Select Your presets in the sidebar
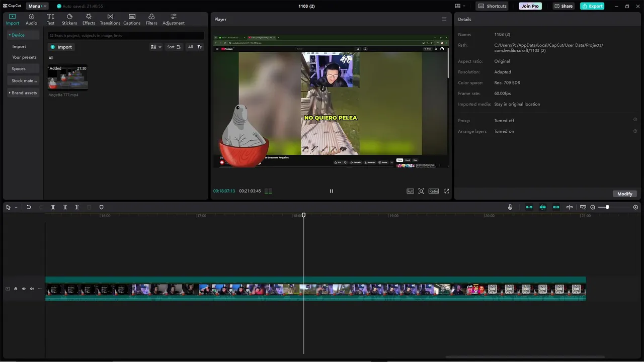Viewport: 644px width, 362px height. [24, 57]
